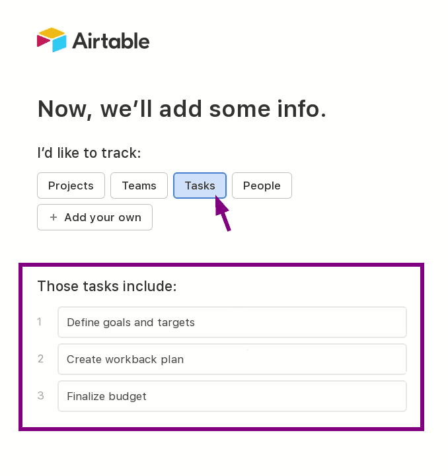448x476 pixels.
Task: Click row number 1 in the task list
Action: tap(40, 322)
